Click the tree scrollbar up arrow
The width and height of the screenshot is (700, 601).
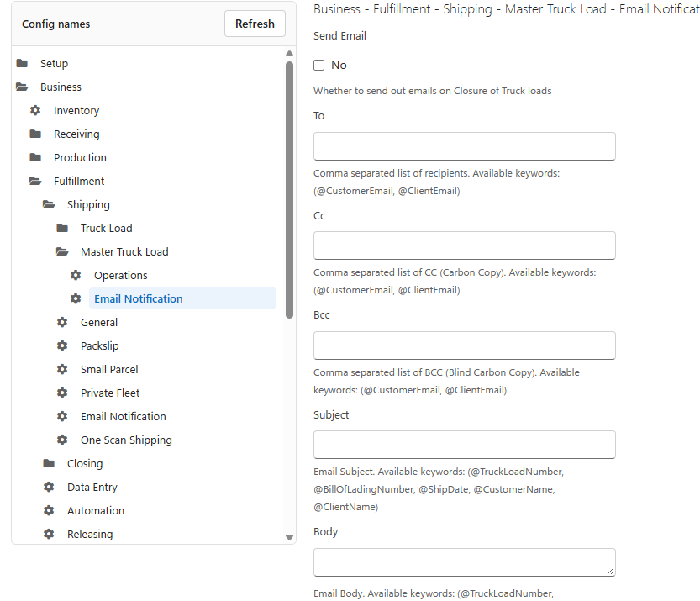[x=289, y=54]
